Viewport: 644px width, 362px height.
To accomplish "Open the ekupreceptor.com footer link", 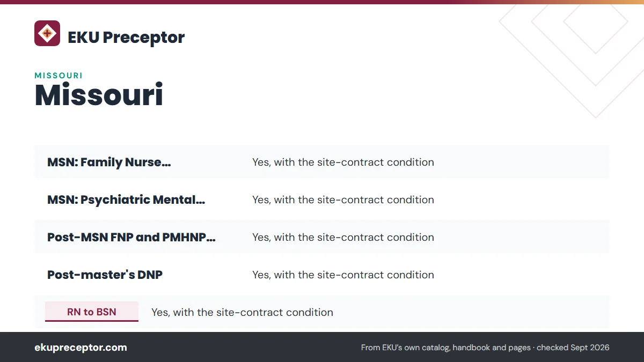I will tap(80, 348).
